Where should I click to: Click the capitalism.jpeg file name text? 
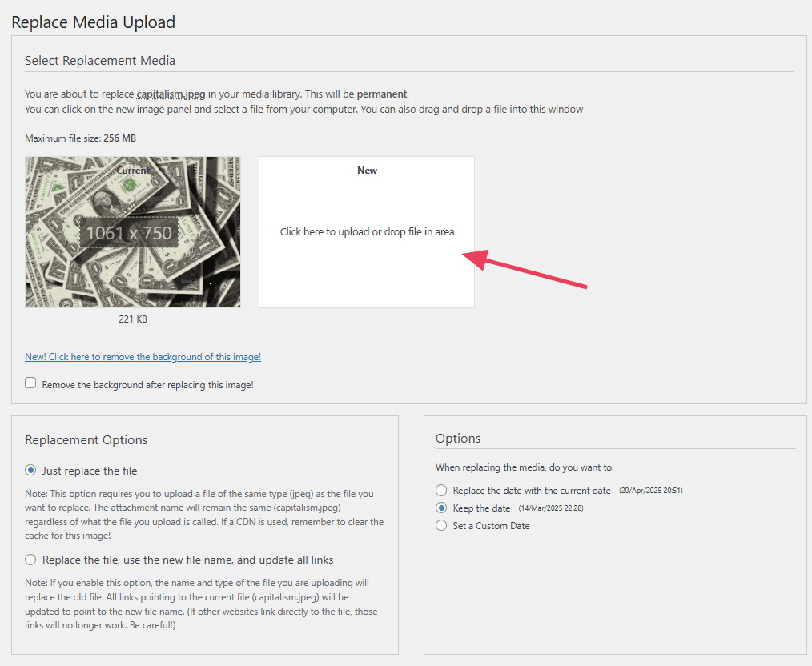tap(171, 94)
